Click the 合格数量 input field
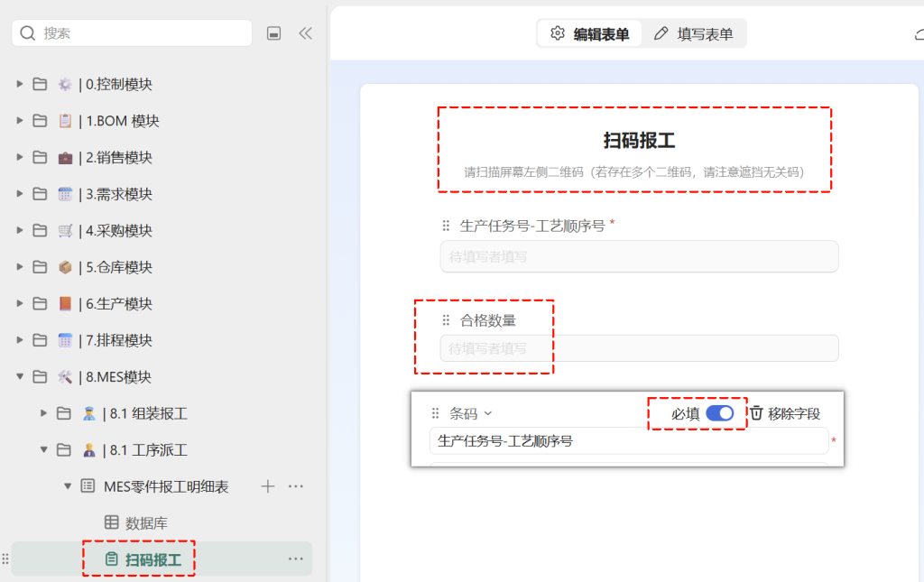924x582 pixels. 640,348
